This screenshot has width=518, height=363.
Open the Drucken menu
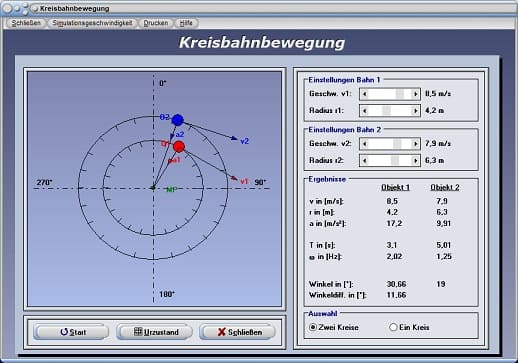tap(156, 23)
